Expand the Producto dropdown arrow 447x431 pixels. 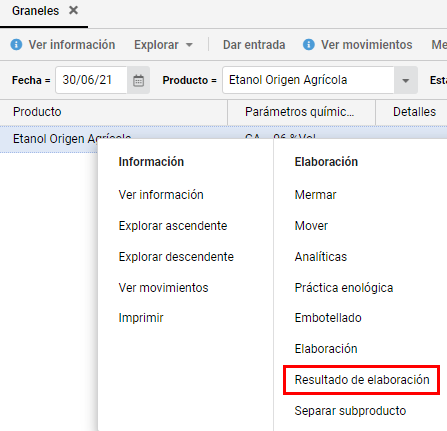click(x=406, y=80)
